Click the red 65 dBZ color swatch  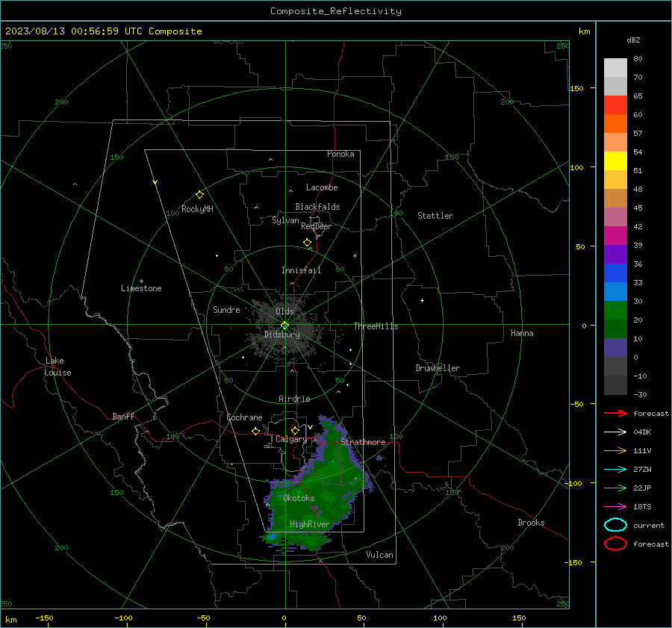click(x=615, y=105)
